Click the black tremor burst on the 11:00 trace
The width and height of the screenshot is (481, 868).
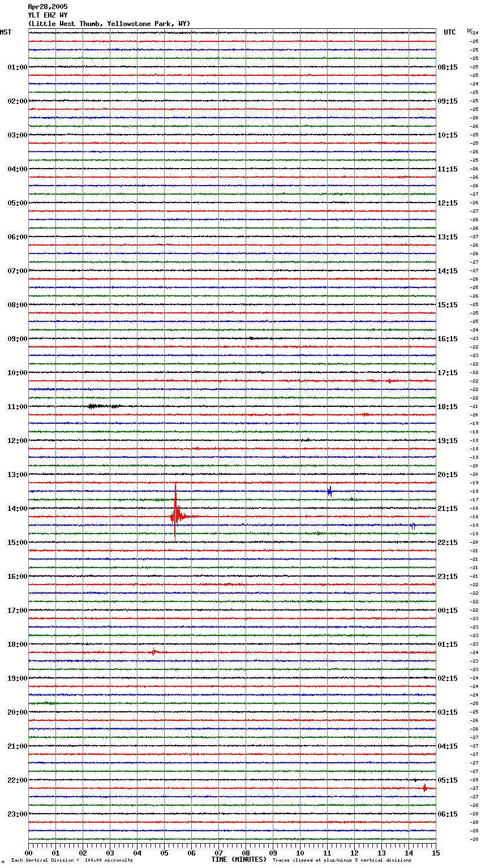point(104,406)
